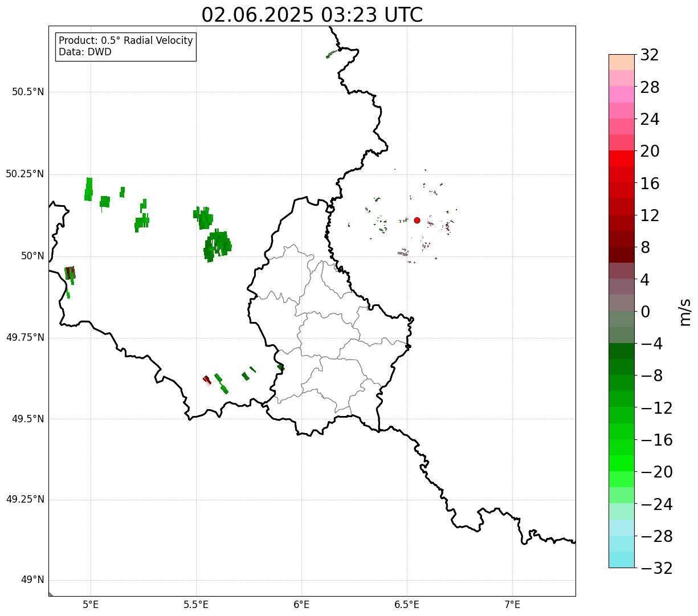Click the colorbar tick label −24
Viewport: 698px width, 616px height.
pyautogui.click(x=656, y=504)
